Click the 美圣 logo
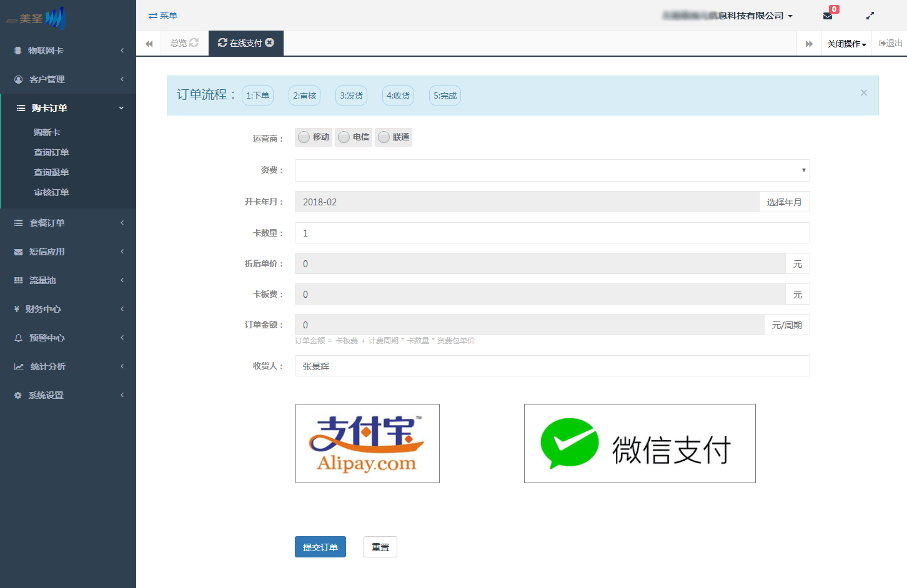Screen dimensions: 907x588 [36, 18]
